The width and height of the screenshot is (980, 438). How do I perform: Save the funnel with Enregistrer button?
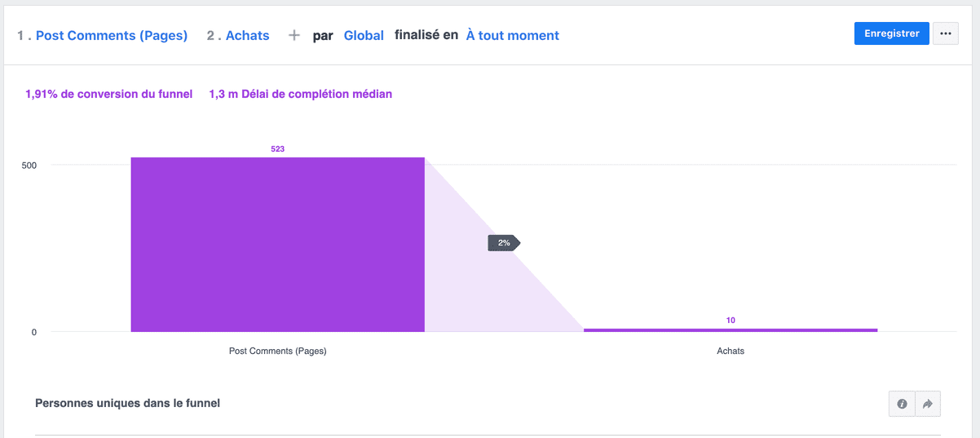click(x=891, y=33)
